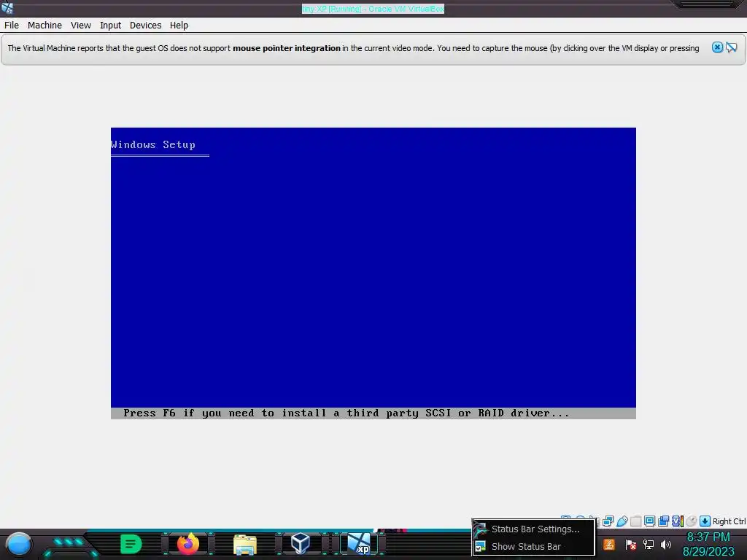Image resolution: width=747 pixels, height=560 pixels.
Task: Open the Input menu
Action: [x=111, y=26]
